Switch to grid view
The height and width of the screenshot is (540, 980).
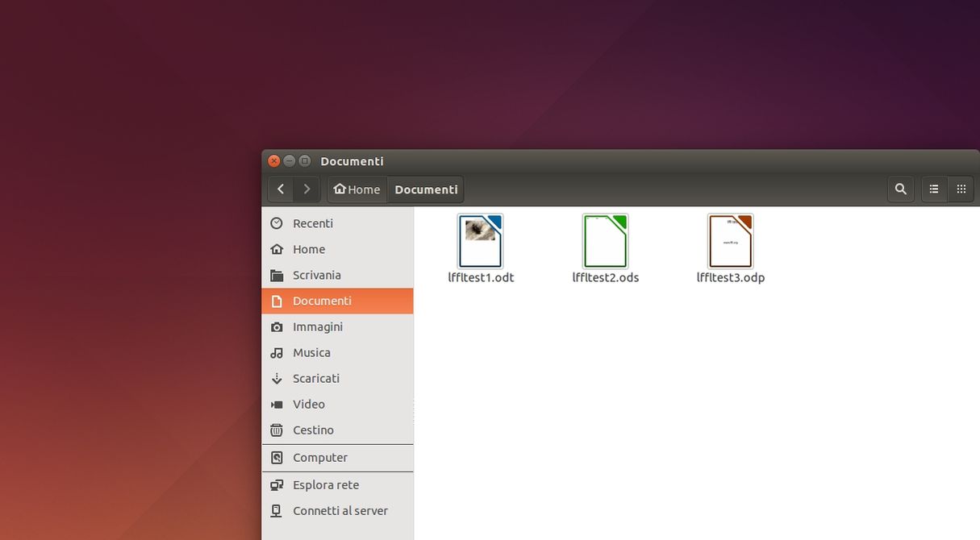(961, 189)
